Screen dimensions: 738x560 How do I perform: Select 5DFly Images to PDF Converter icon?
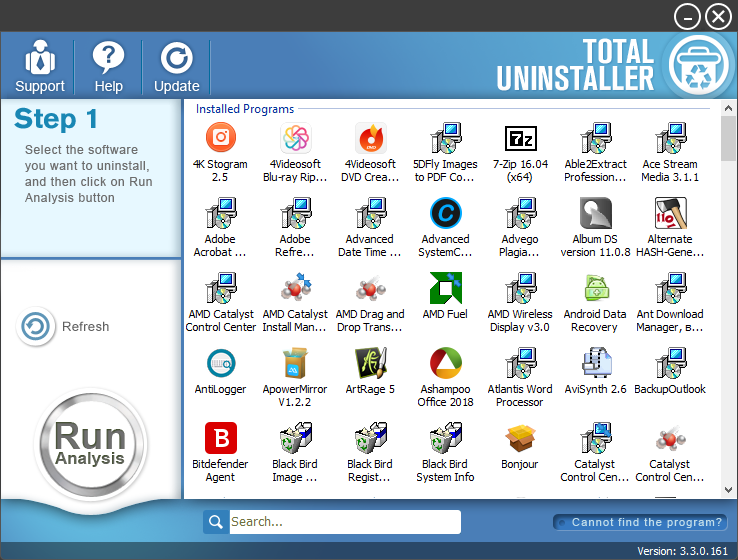pos(445,137)
